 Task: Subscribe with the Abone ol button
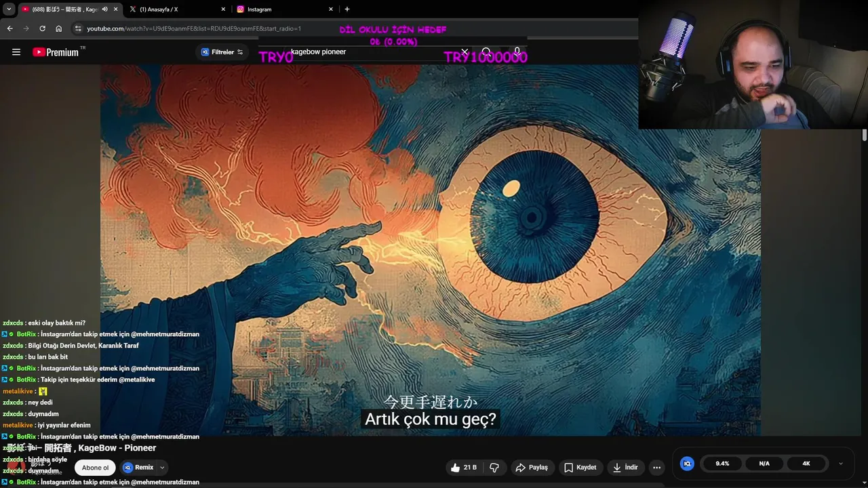tap(95, 468)
